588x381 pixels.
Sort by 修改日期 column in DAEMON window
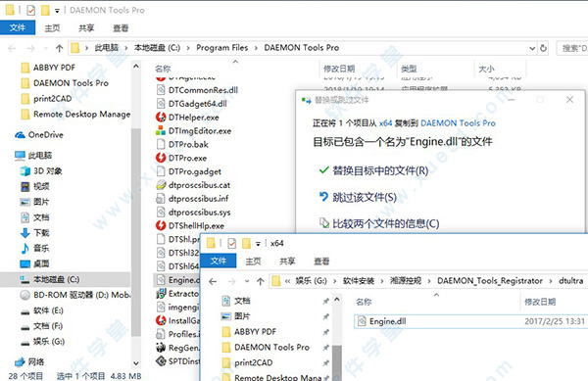pyautogui.click(x=339, y=69)
